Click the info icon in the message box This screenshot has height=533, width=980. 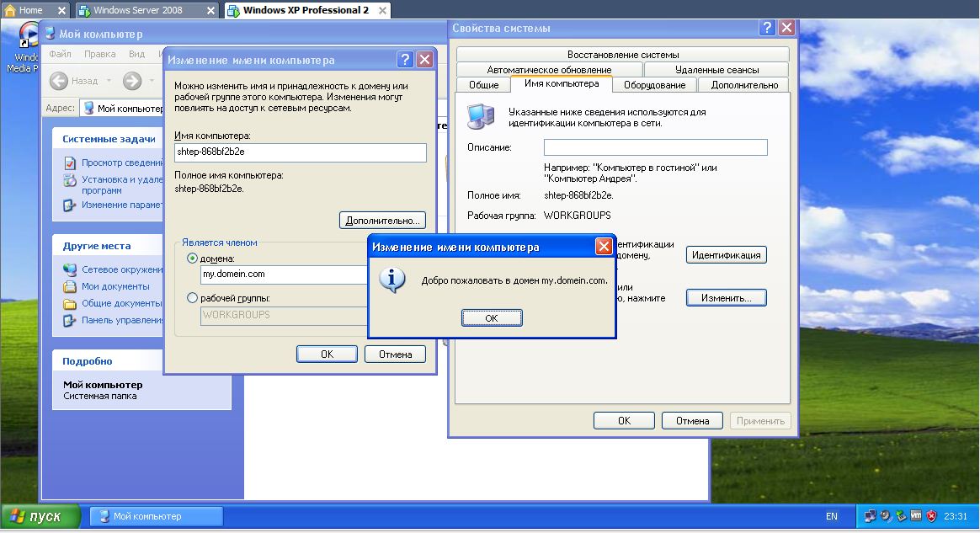coord(392,280)
